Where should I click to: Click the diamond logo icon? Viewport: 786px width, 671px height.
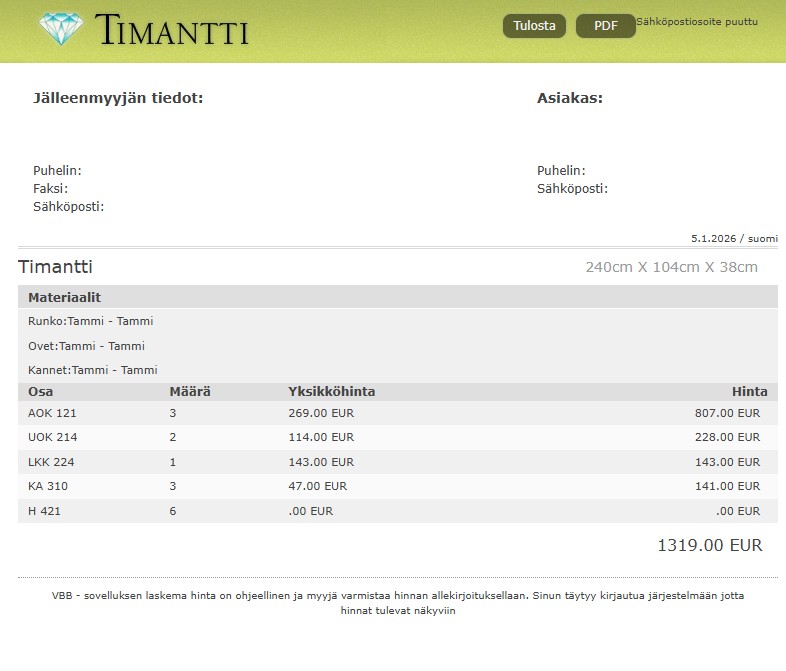(x=62, y=28)
